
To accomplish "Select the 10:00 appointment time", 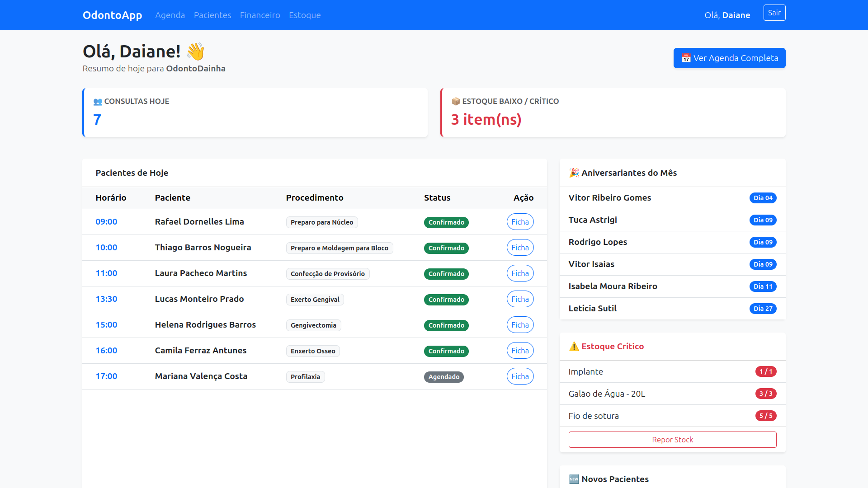I will pyautogui.click(x=106, y=248).
